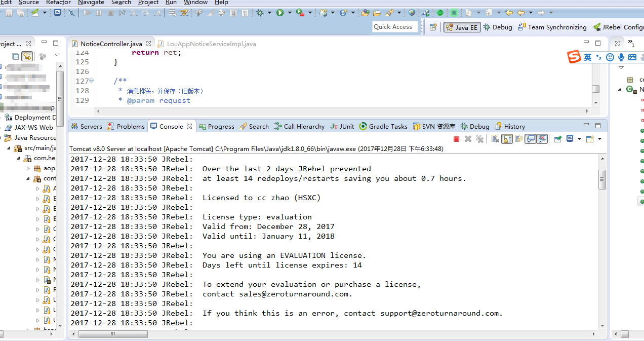Screen dimensions: 644x341
Task: Collapse the javadoc fold at line 127
Action: pyautogui.click(x=92, y=81)
